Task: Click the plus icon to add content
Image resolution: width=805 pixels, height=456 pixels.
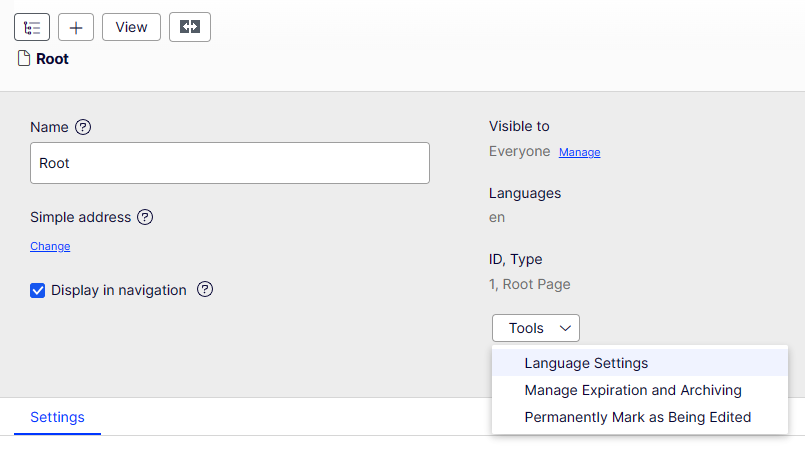Action: click(x=76, y=27)
